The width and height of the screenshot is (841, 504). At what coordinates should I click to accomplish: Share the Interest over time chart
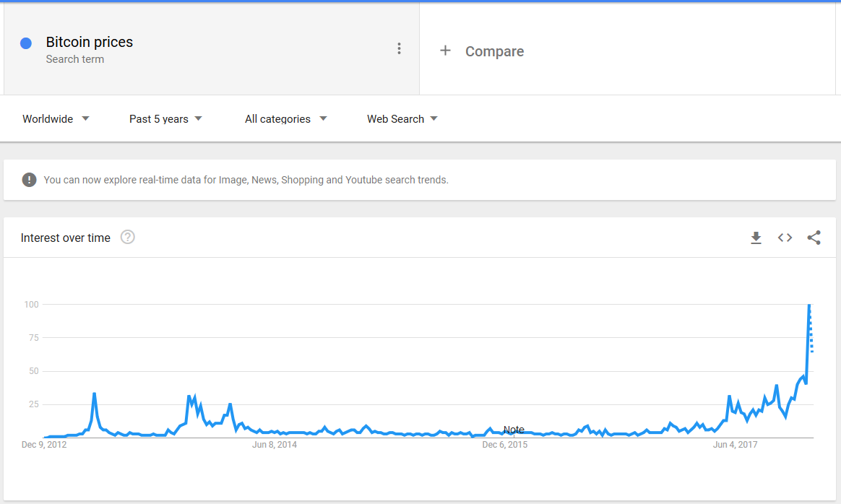(x=814, y=238)
